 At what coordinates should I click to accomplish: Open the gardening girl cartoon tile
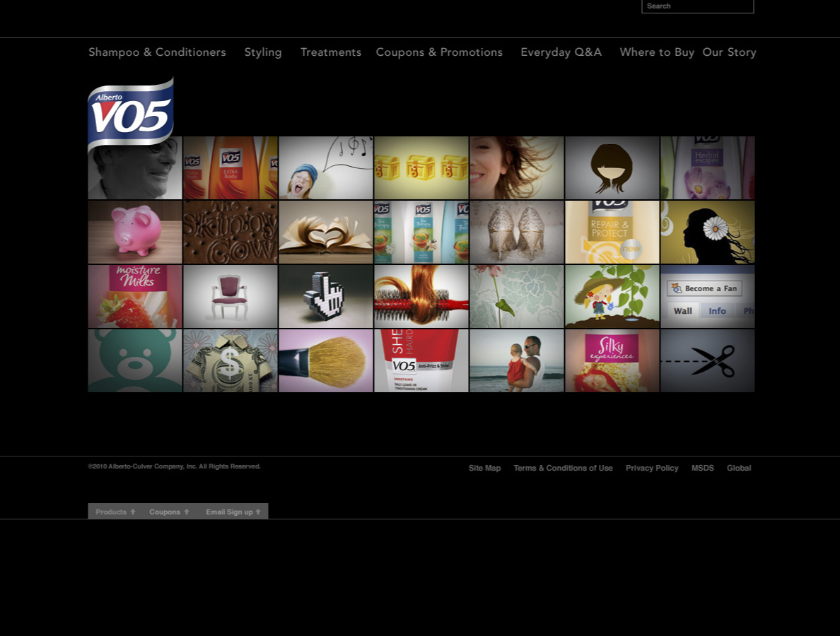(x=612, y=297)
